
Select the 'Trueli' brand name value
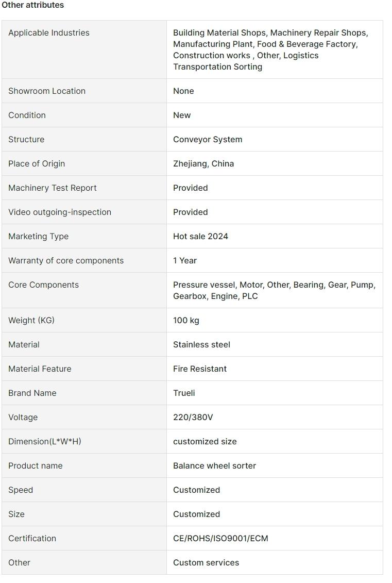click(184, 393)
